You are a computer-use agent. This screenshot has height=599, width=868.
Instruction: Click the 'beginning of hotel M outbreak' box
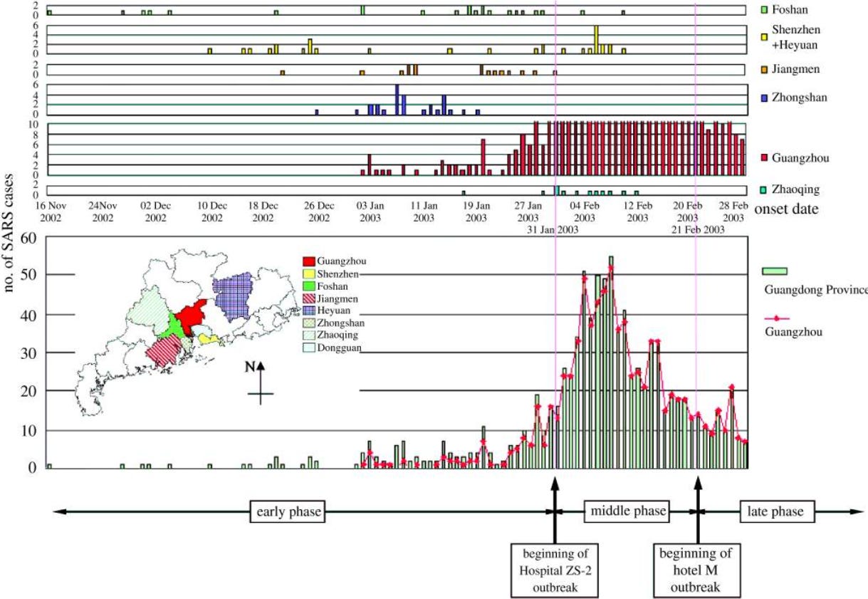[698, 571]
